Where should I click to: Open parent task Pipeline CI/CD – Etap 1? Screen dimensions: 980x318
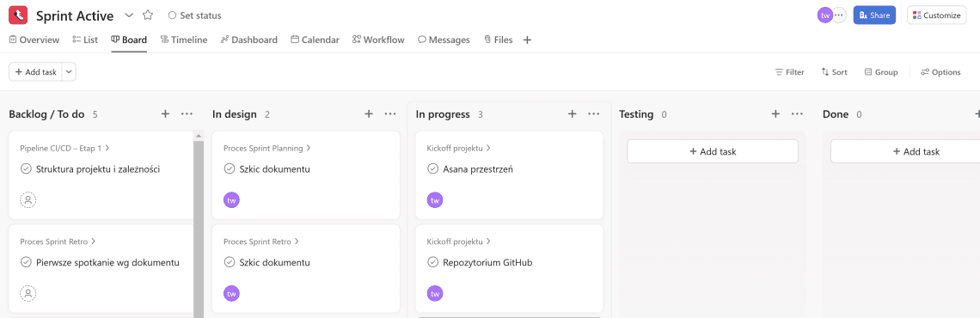coord(65,148)
